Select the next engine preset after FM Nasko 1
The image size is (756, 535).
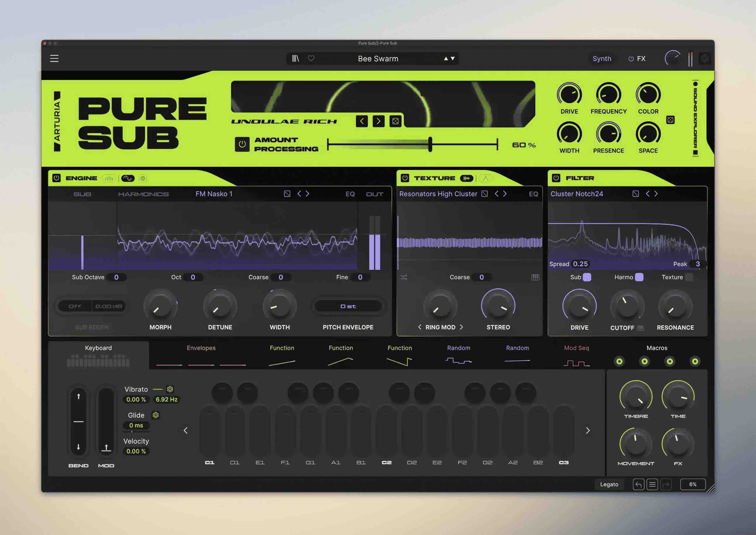tap(307, 194)
